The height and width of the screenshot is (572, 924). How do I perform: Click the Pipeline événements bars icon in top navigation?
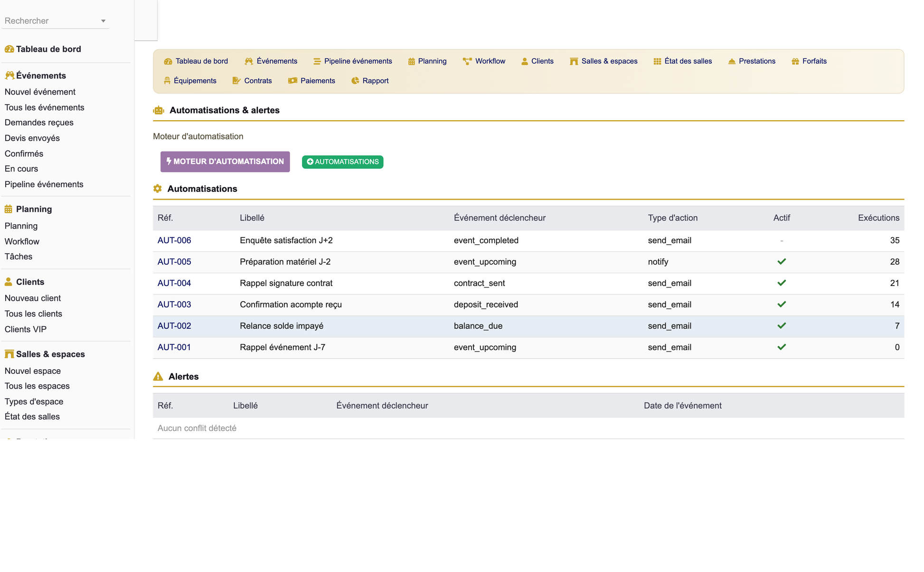tap(317, 61)
